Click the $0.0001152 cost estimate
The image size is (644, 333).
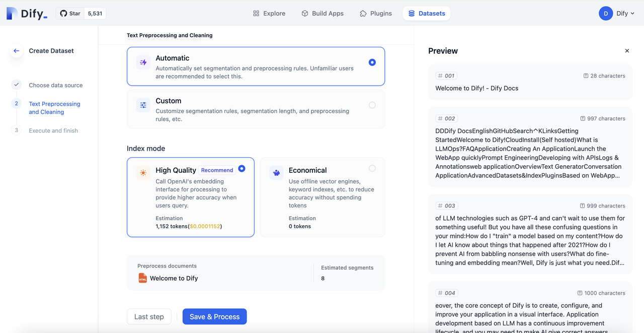[205, 226]
